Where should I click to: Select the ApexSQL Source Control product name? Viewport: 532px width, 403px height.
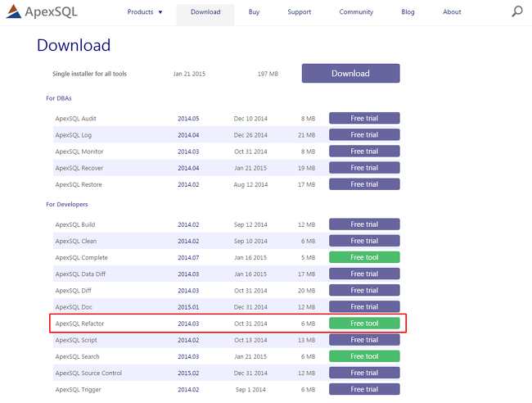tap(88, 374)
